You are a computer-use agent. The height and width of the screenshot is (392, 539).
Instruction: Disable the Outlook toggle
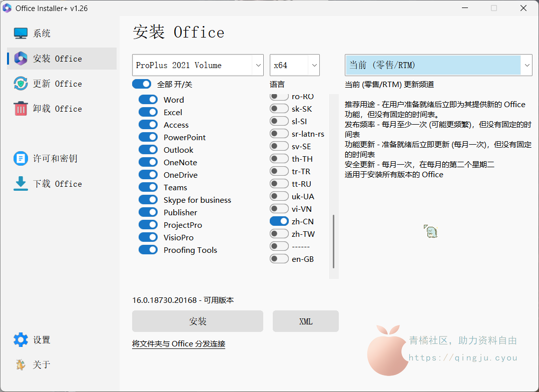148,150
